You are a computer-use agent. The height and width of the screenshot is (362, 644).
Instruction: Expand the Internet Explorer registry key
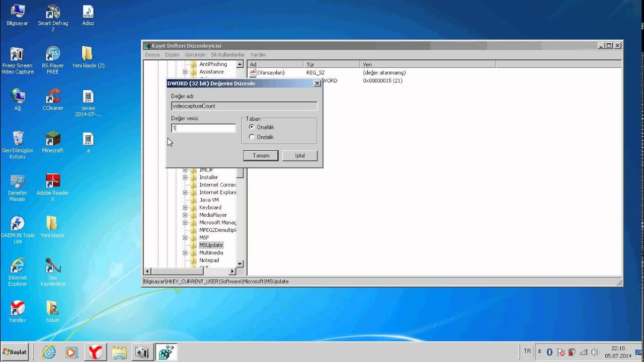click(185, 193)
